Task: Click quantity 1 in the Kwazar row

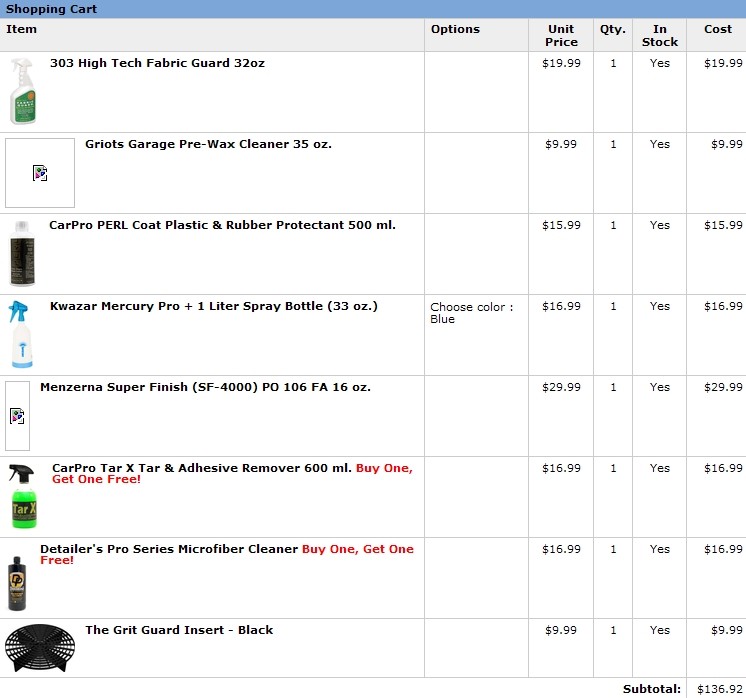Action: [613, 306]
